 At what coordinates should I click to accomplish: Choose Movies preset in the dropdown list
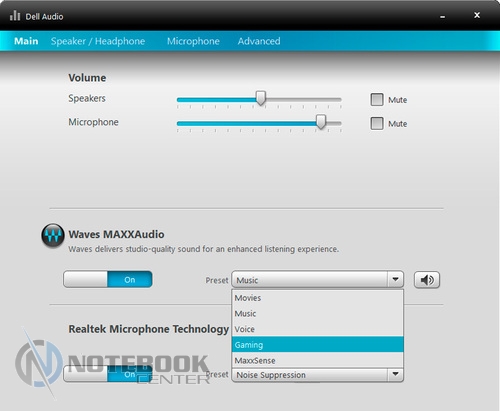[318, 298]
